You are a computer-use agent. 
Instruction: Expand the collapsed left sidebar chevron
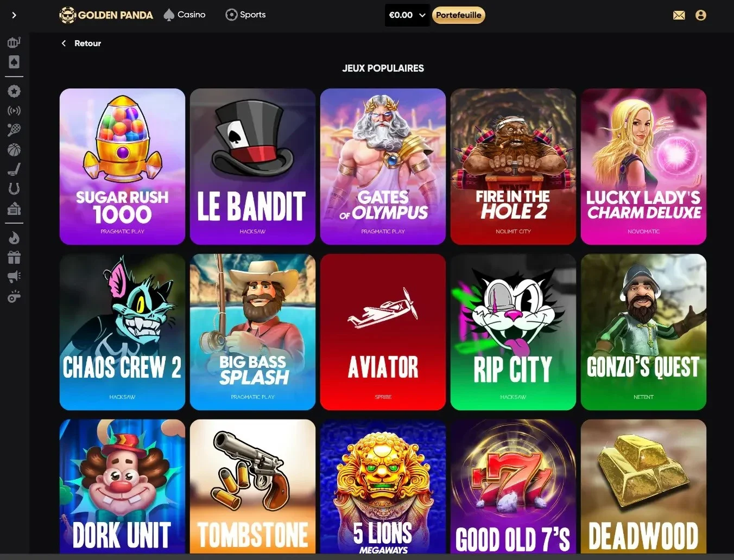[x=14, y=15]
